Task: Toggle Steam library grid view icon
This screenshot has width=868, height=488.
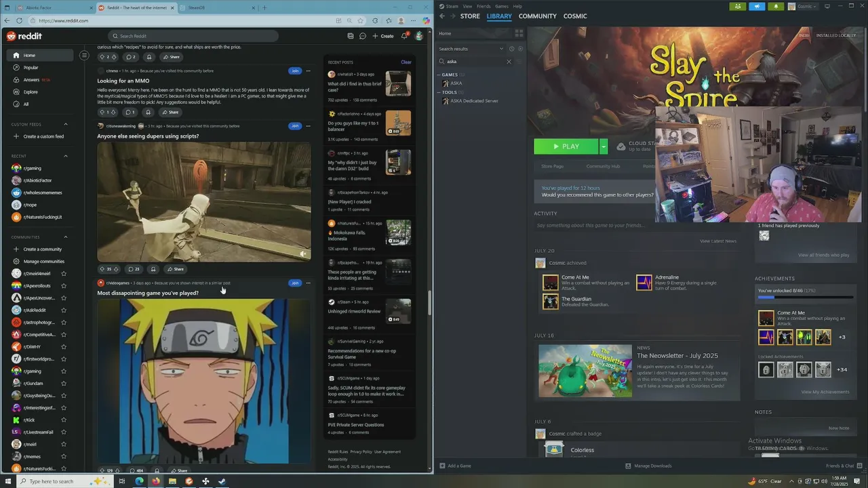Action: pyautogui.click(x=519, y=33)
